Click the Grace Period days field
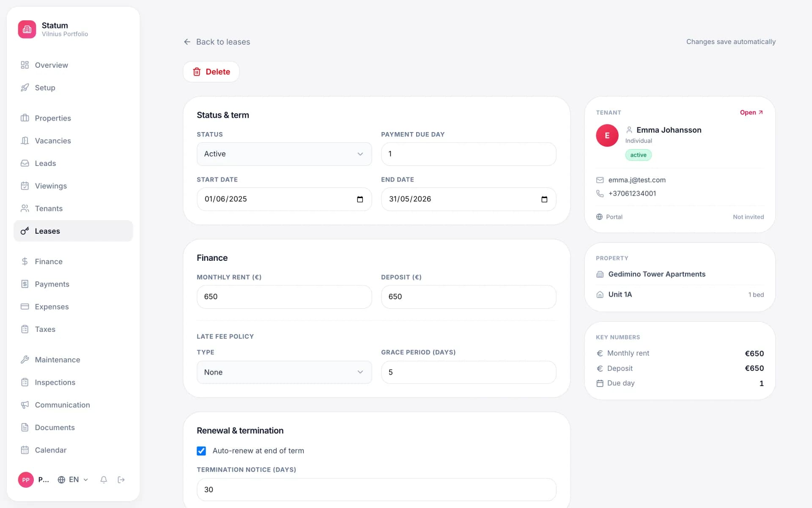The width and height of the screenshot is (812, 508). (469, 372)
